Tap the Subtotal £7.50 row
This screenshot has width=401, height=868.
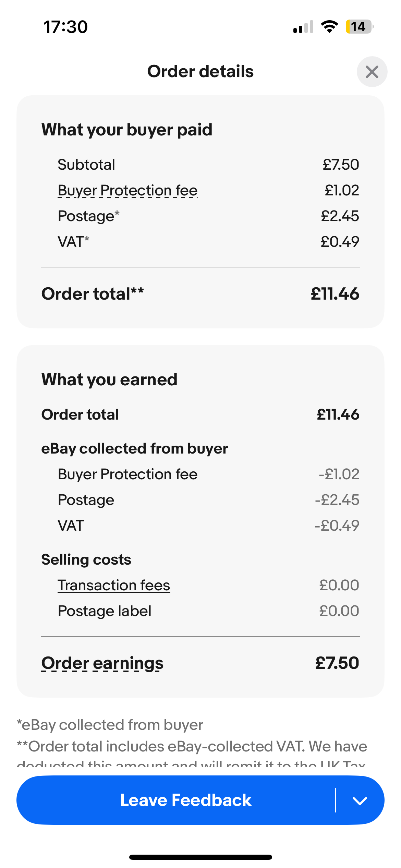pyautogui.click(x=200, y=165)
